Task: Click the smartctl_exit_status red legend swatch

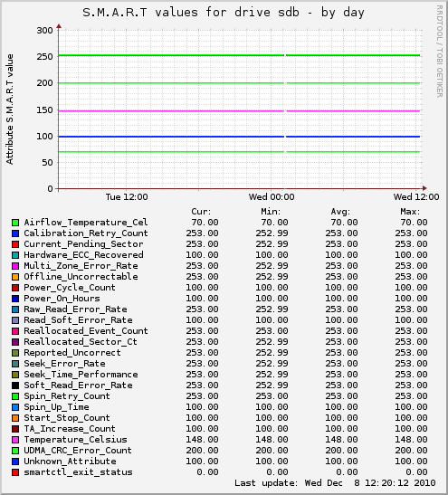Action: (x=15, y=472)
